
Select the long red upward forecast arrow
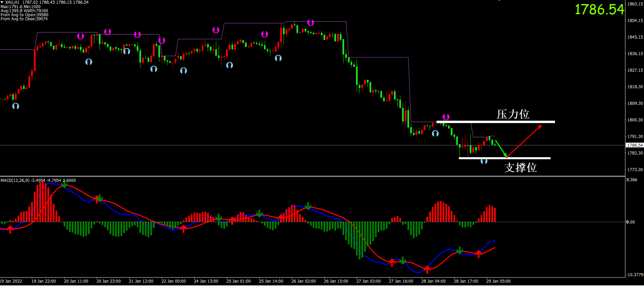pyautogui.click(x=524, y=141)
